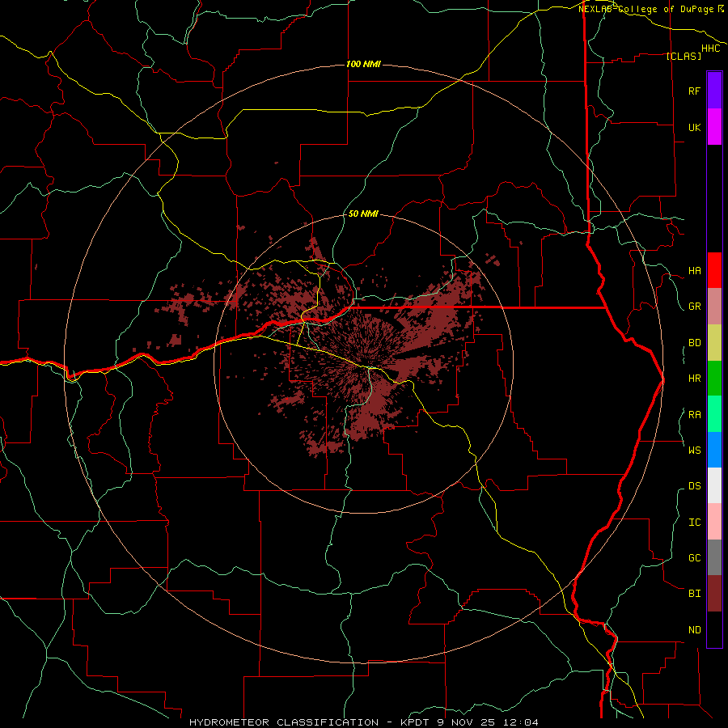Click the GR legend label
This screenshot has height=728, width=728.
click(694, 307)
